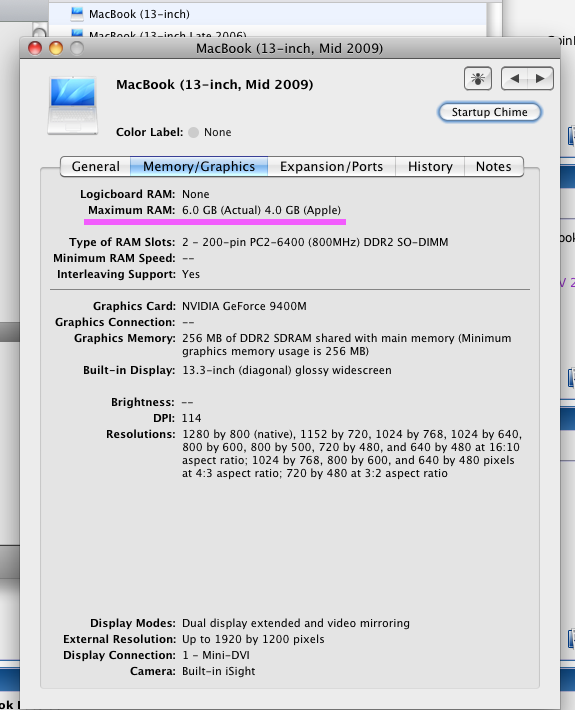This screenshot has height=710, width=575.
Task: Click the DPI value 114
Action: [x=192, y=418]
